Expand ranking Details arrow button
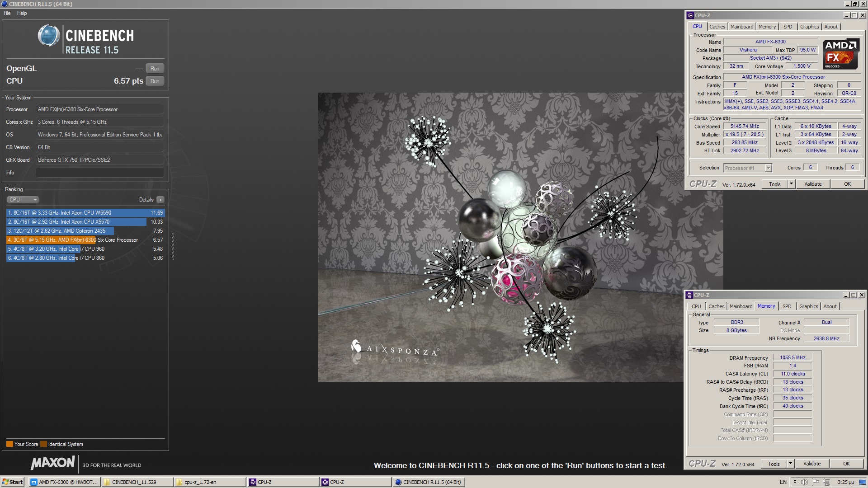 pos(160,200)
